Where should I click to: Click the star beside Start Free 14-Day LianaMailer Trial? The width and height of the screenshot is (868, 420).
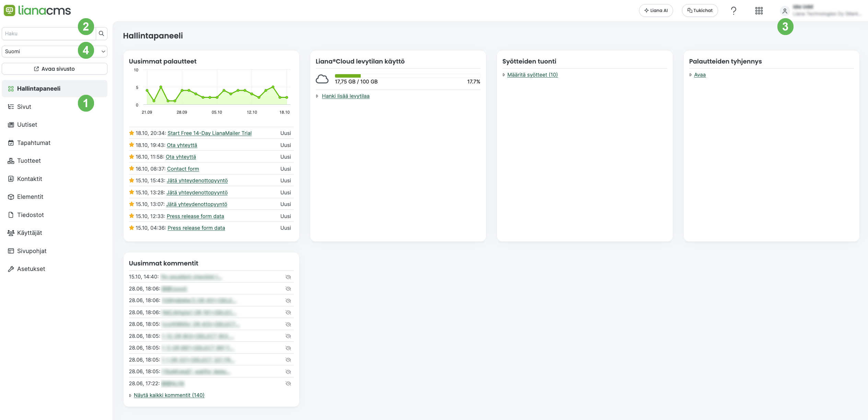131,133
